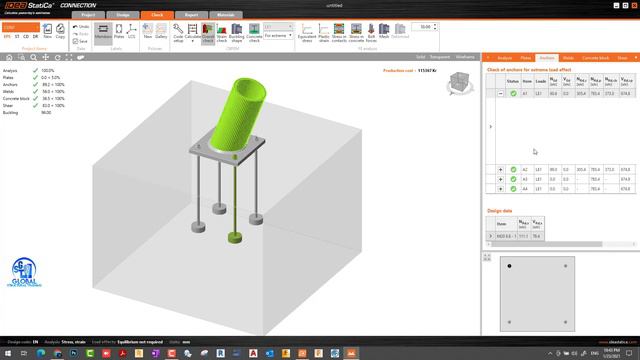Toggle Overall check view
The image size is (640, 360).
(x=208, y=33)
